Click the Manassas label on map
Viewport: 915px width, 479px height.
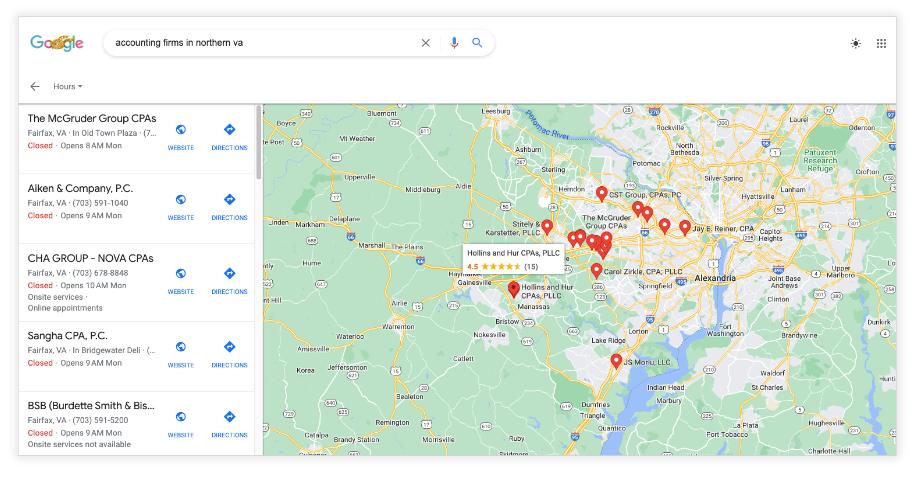point(533,306)
